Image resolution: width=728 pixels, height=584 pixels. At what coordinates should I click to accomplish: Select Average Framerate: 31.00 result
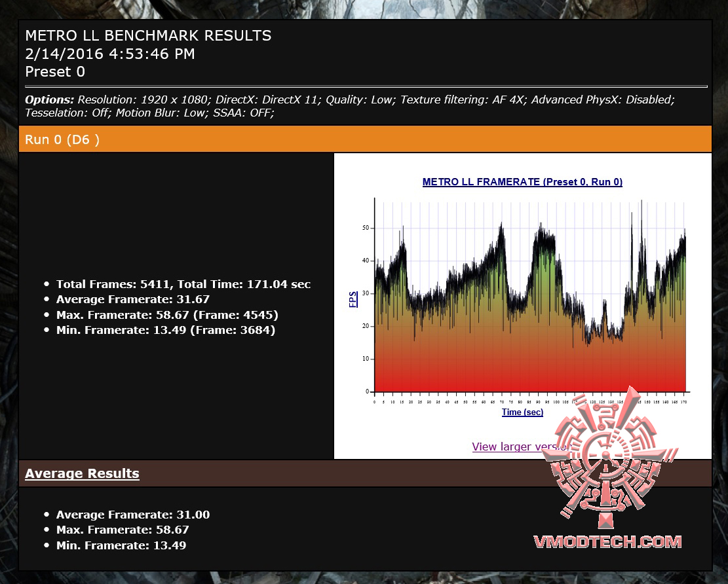pyautogui.click(x=133, y=515)
